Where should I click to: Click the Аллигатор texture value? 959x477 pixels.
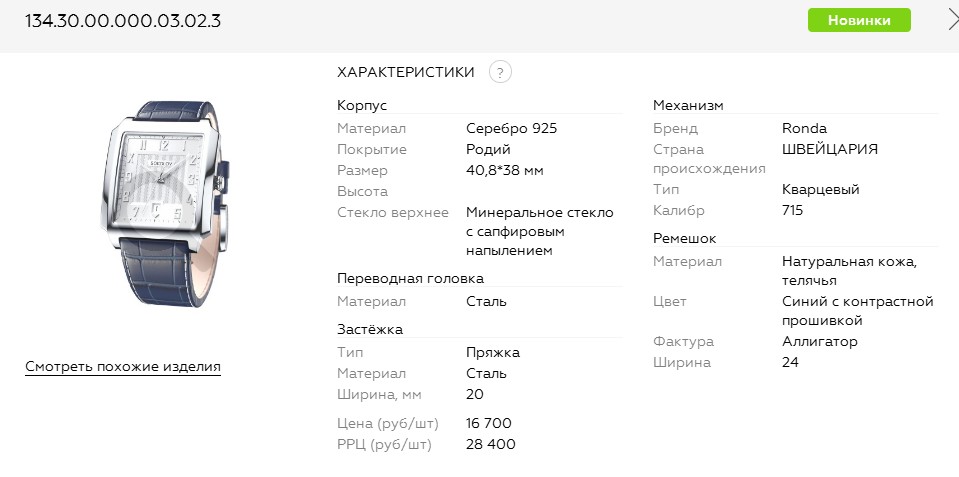click(820, 342)
